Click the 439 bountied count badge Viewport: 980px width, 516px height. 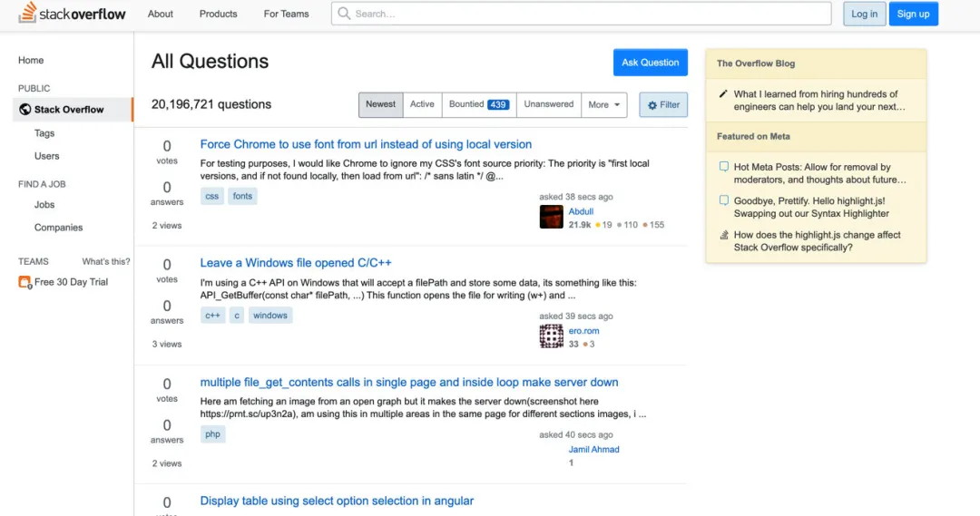(x=498, y=105)
